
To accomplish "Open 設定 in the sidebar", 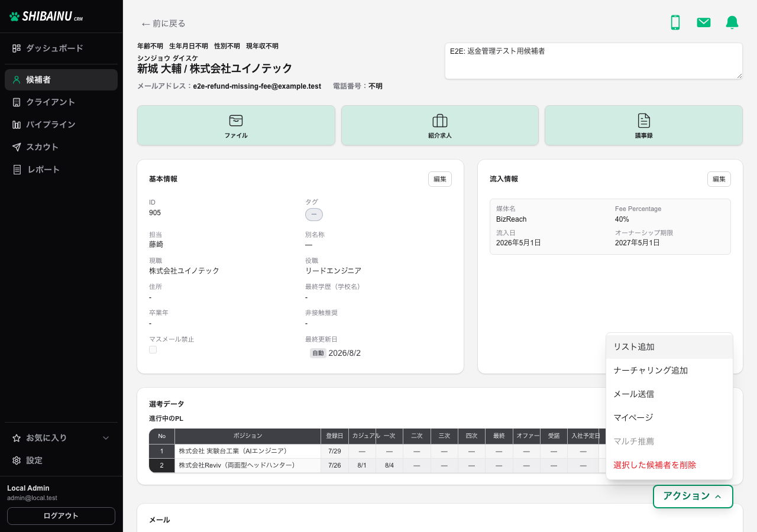I will 62,460.
